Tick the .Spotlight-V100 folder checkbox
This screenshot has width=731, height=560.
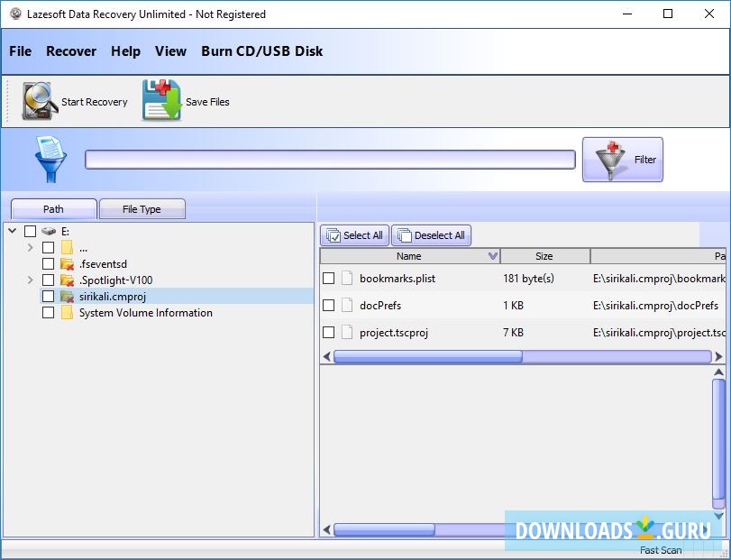tap(48, 280)
